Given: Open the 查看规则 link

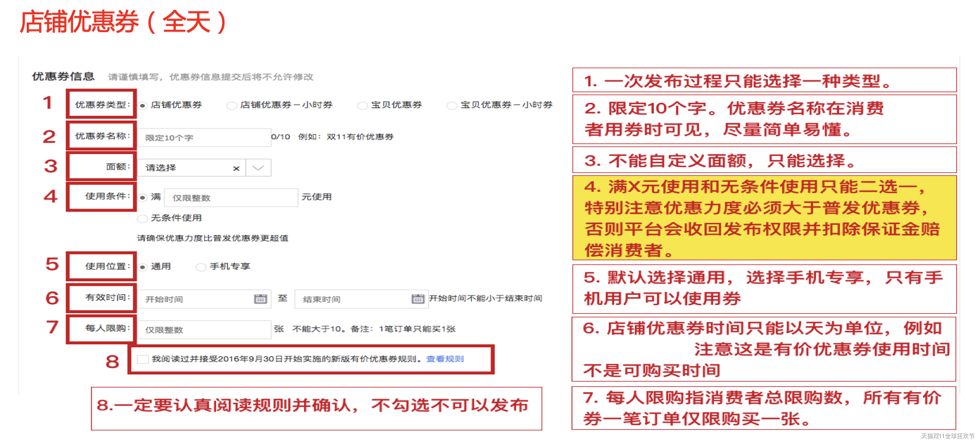Looking at the screenshot, I should click(445, 359).
